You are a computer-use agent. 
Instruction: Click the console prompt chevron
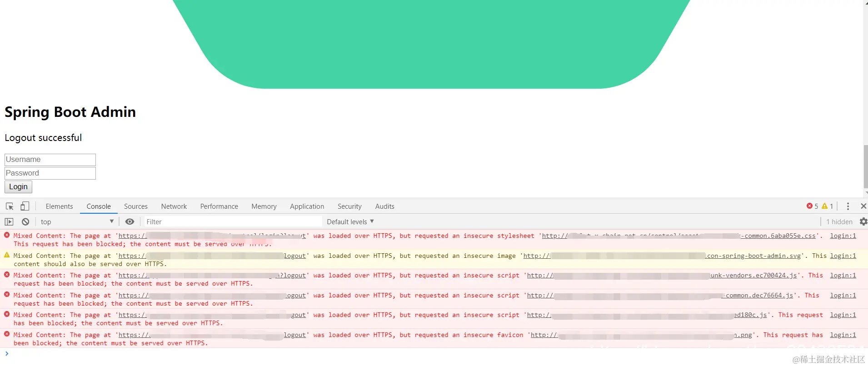click(x=7, y=353)
